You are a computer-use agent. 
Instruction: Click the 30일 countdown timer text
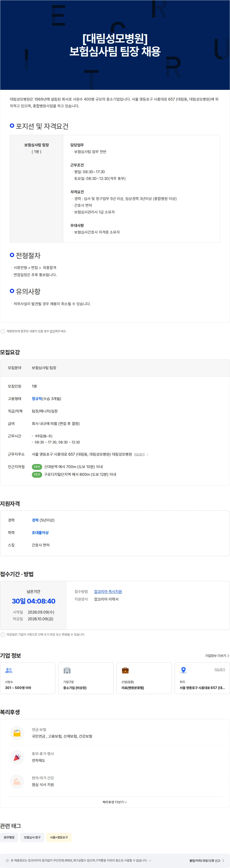tap(33, 601)
